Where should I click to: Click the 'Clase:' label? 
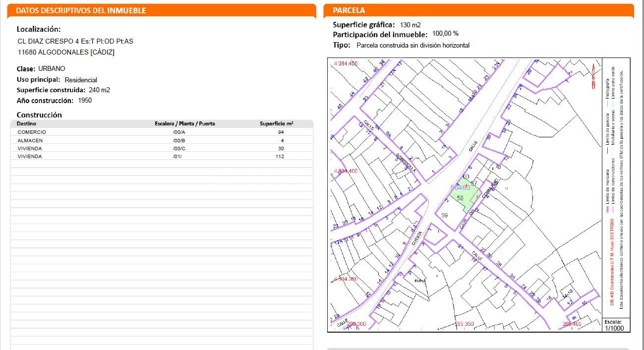pos(26,69)
